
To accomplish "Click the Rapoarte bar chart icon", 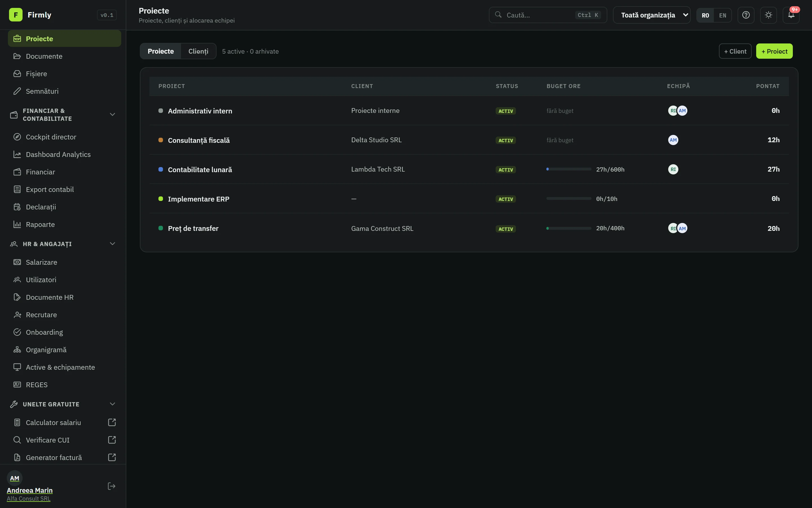I will pos(17,224).
